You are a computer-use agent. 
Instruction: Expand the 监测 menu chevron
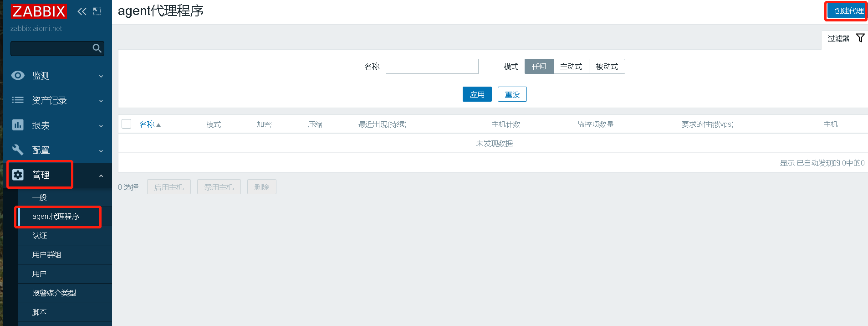pyautogui.click(x=101, y=76)
